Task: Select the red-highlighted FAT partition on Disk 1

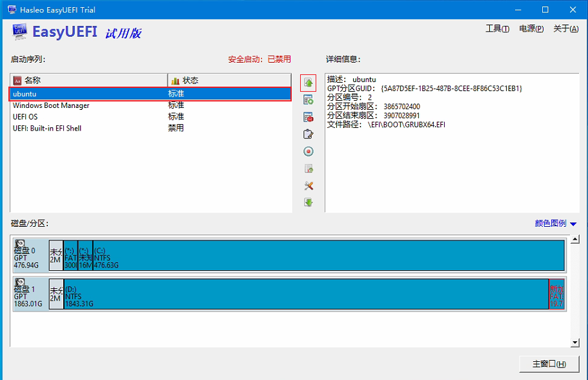Action: point(556,294)
